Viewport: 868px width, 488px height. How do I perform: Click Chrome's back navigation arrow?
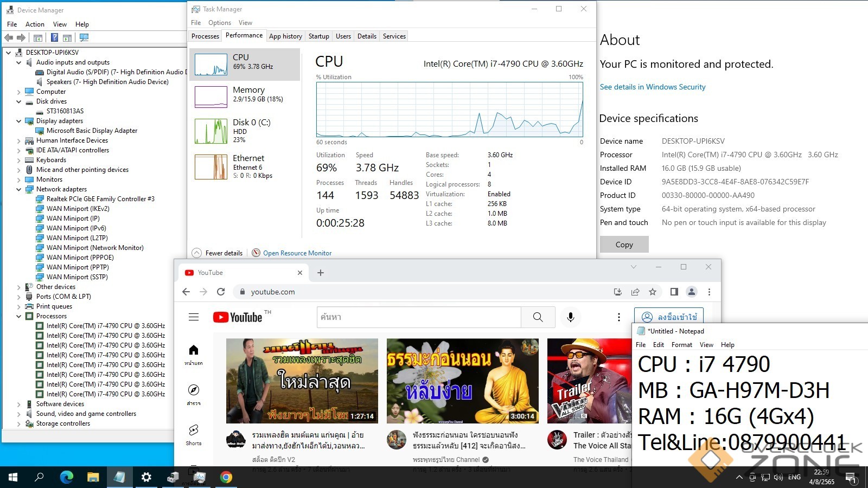click(186, 292)
